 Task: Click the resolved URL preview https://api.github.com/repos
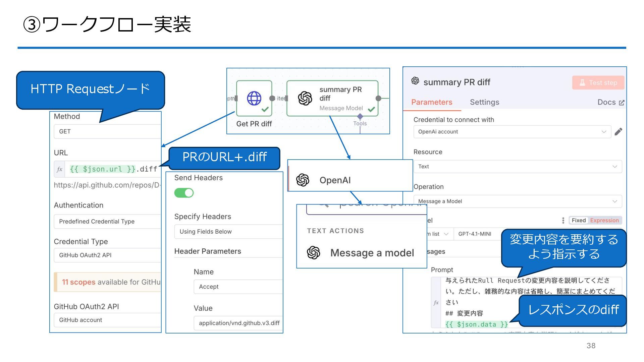[107, 185]
